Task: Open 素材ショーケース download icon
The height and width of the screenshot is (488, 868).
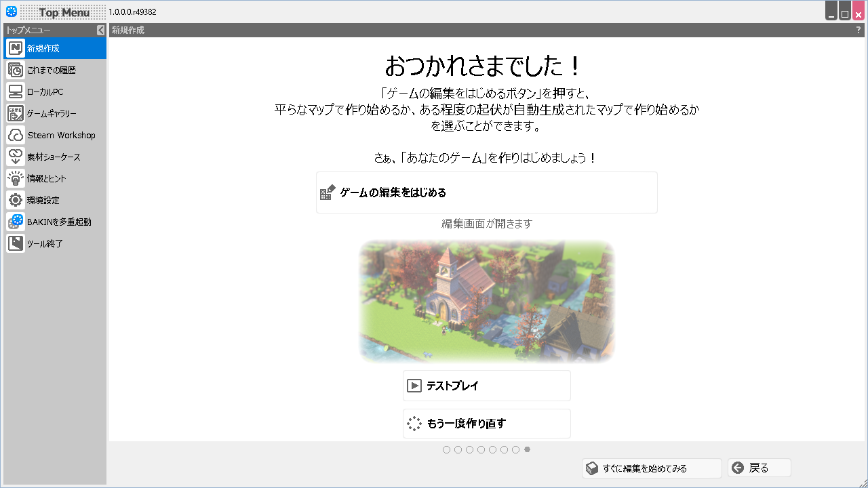Action: point(16,157)
